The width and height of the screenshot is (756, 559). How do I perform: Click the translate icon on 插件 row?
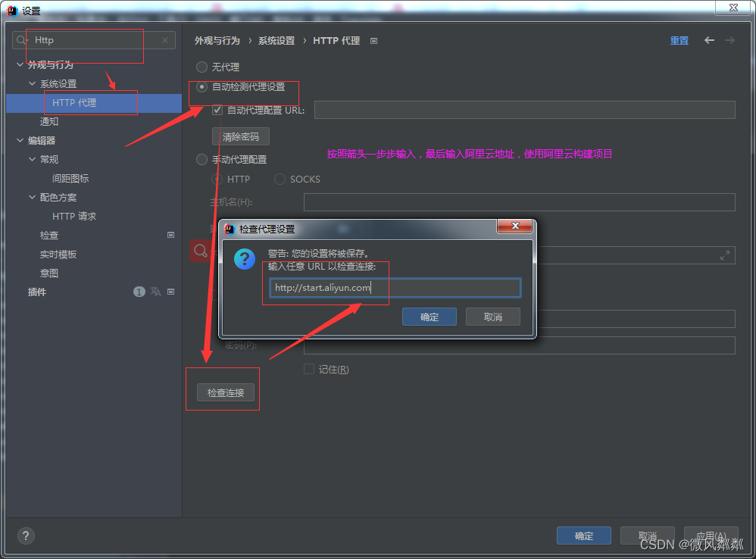(x=156, y=292)
